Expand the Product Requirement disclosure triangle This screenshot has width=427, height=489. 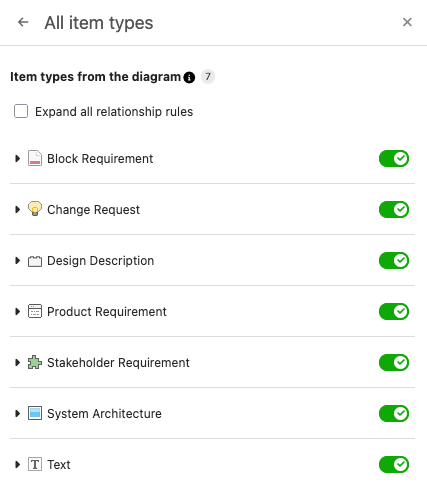click(17, 311)
